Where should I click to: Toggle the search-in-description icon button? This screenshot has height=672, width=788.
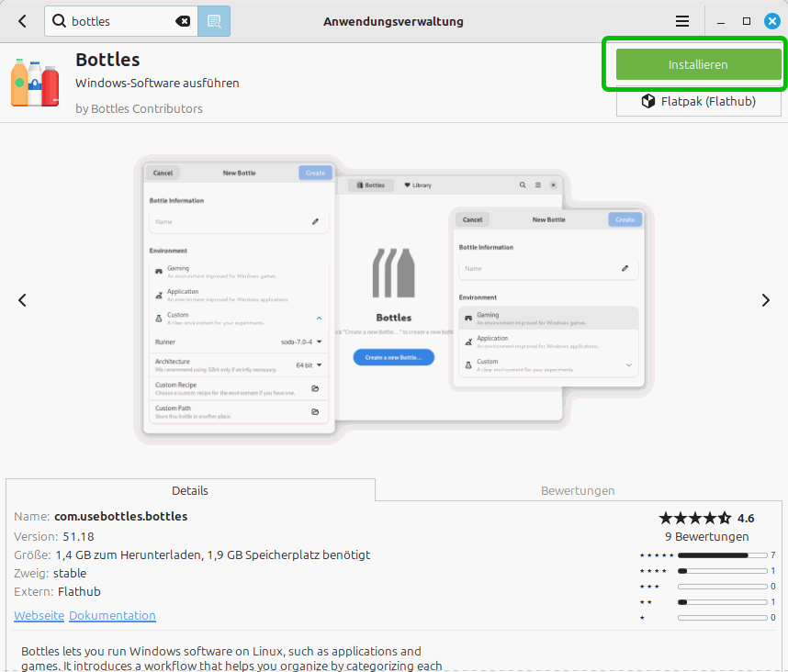(214, 21)
